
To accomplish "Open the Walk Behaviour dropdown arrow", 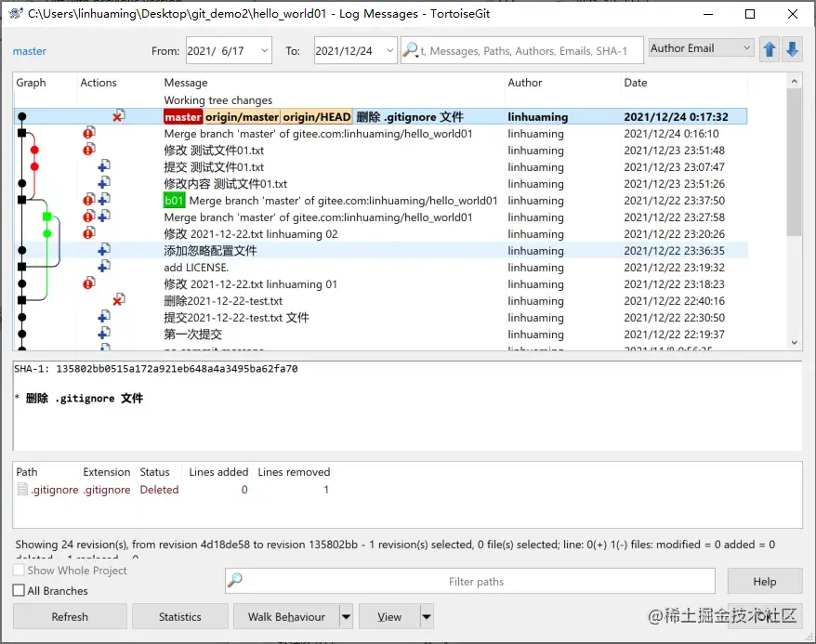I will pos(346,617).
